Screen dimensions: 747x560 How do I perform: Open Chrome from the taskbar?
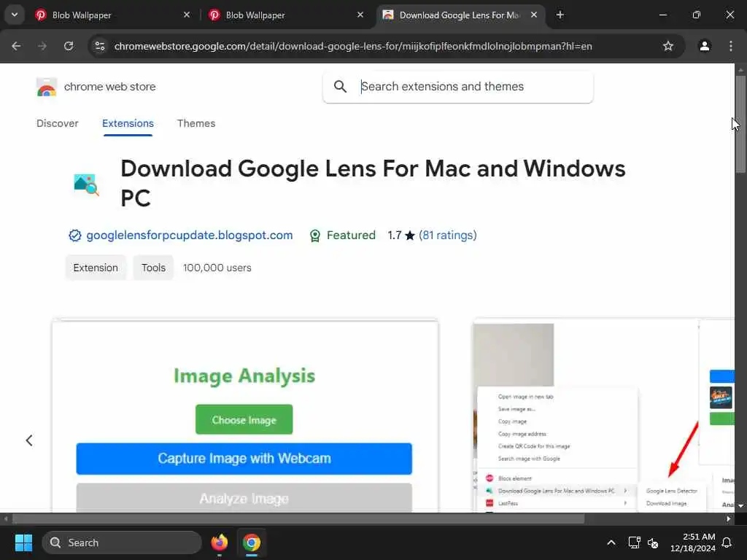(x=252, y=542)
